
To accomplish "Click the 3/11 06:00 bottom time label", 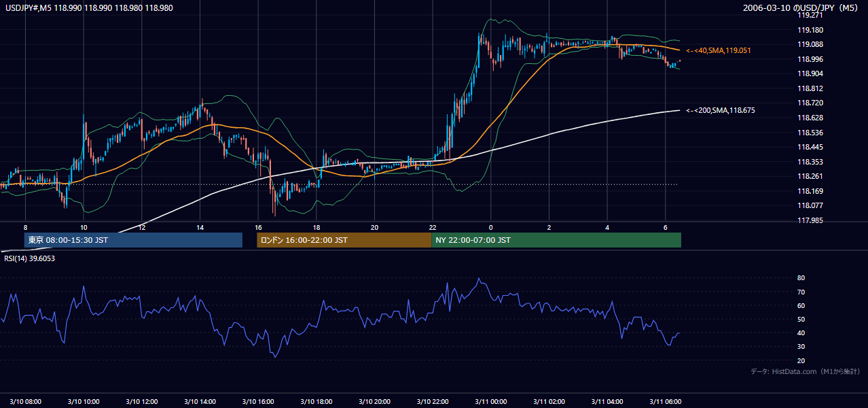I will [x=666, y=401].
